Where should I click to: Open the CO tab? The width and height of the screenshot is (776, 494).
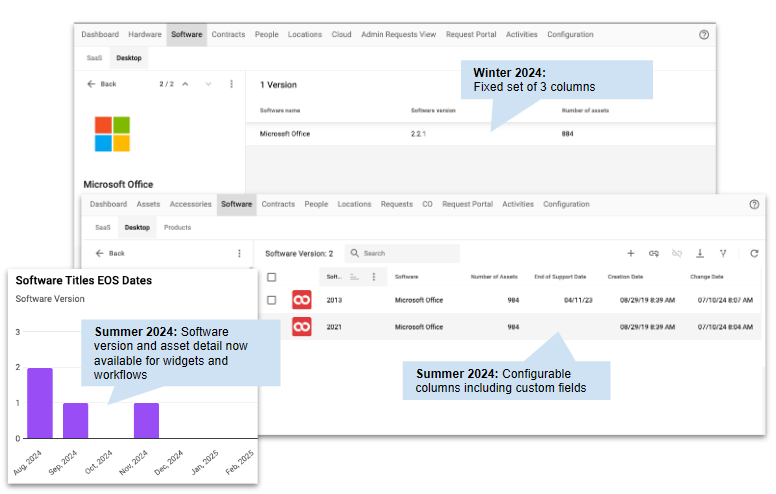pyautogui.click(x=428, y=204)
